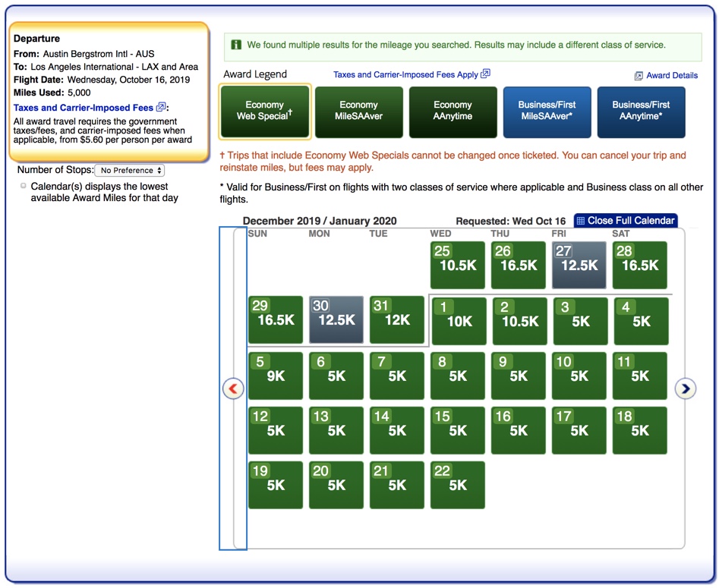719x588 pixels.
Task: Click 'December 2019 / January 2020' heading
Action: (x=320, y=221)
